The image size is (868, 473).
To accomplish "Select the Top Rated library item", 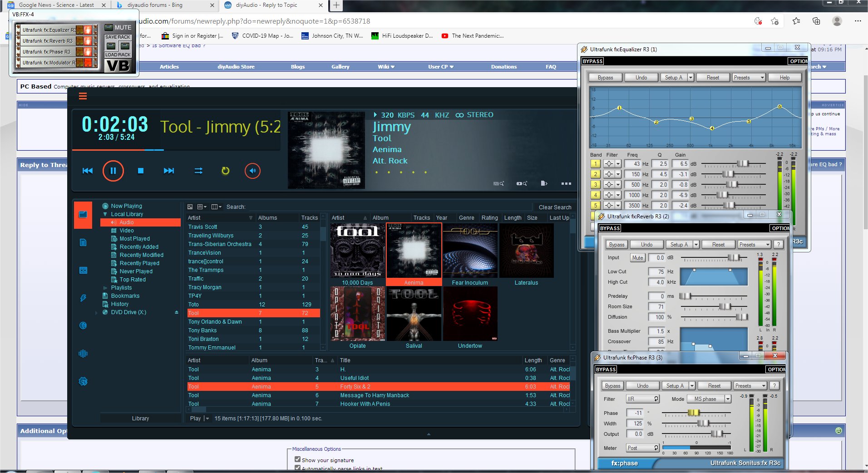I will click(133, 280).
